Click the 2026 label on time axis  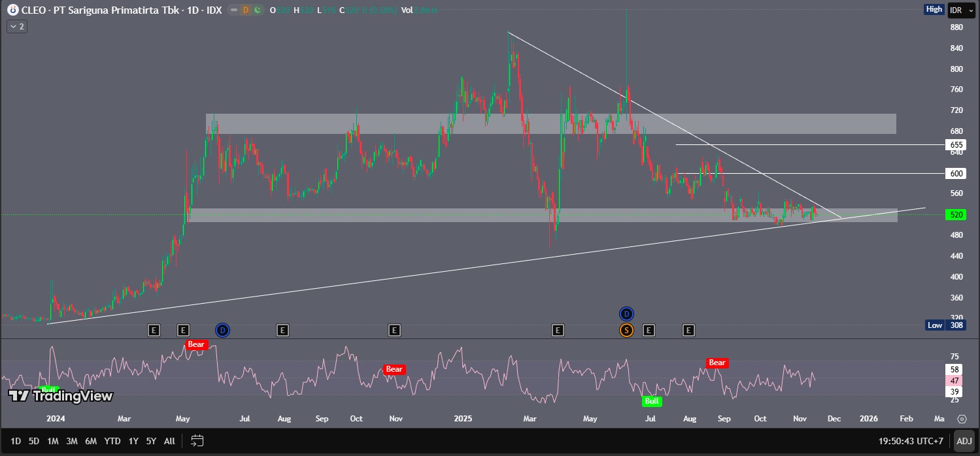[869, 418]
